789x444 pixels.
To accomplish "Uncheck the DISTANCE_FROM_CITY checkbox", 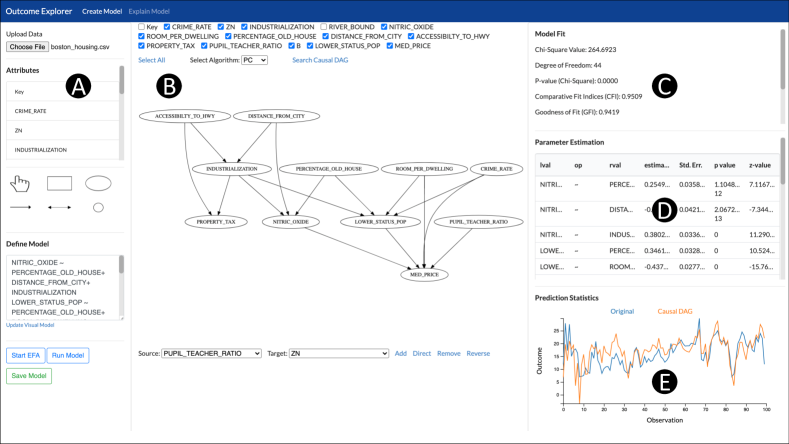I will (326, 36).
